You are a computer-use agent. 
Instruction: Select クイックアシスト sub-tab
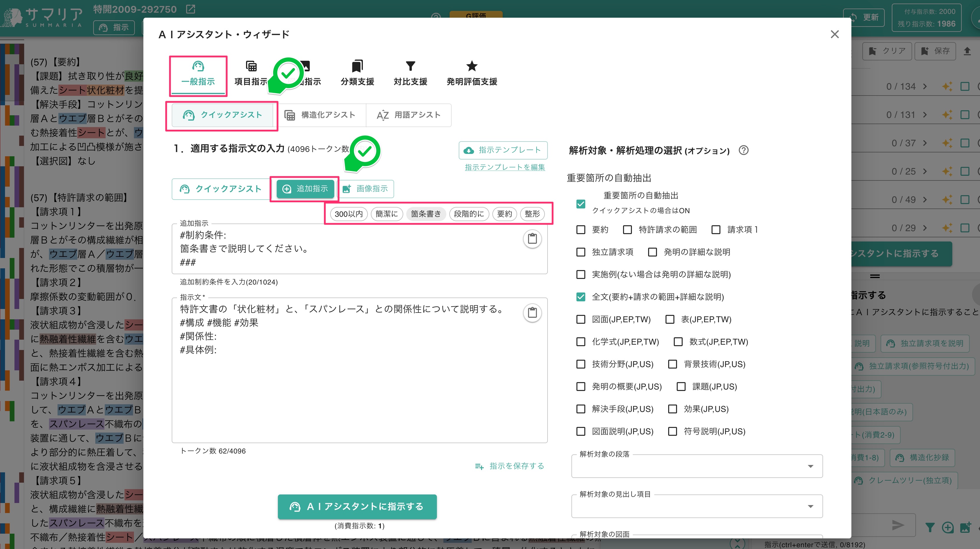[222, 115]
